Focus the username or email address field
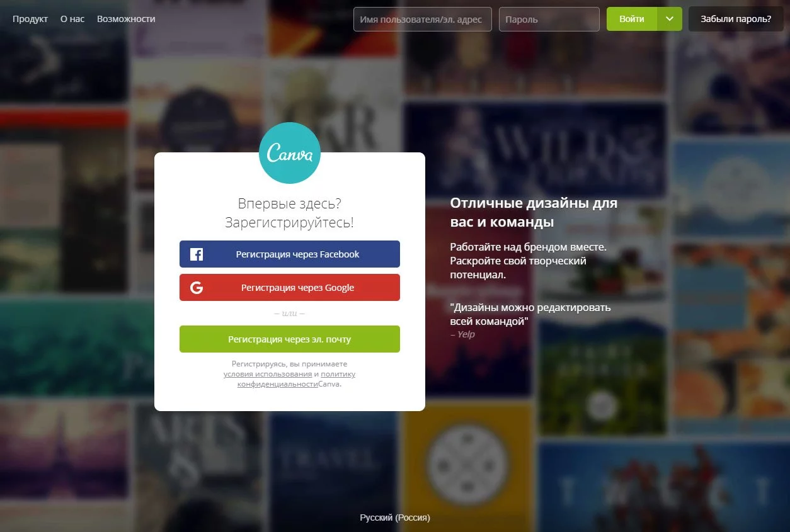This screenshot has width=790, height=532. coord(422,19)
